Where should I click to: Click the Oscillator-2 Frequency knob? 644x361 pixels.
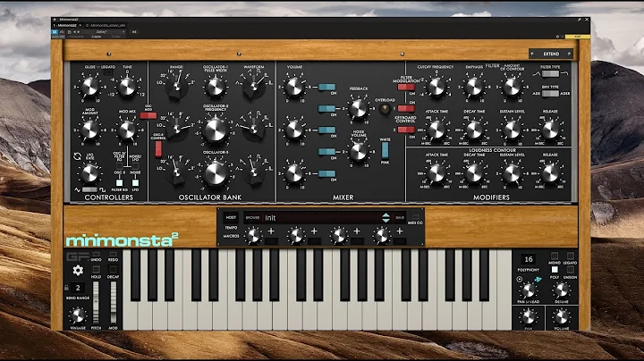click(216, 130)
